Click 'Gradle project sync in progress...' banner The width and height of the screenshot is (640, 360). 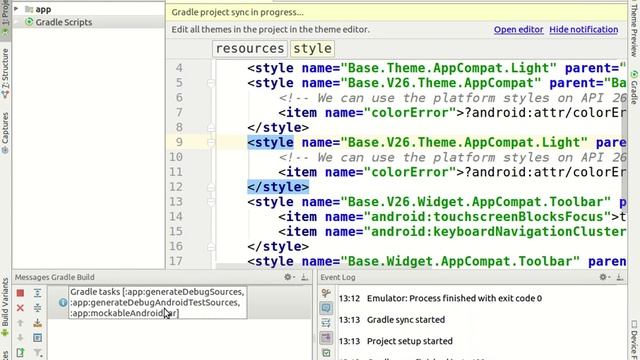click(237, 12)
